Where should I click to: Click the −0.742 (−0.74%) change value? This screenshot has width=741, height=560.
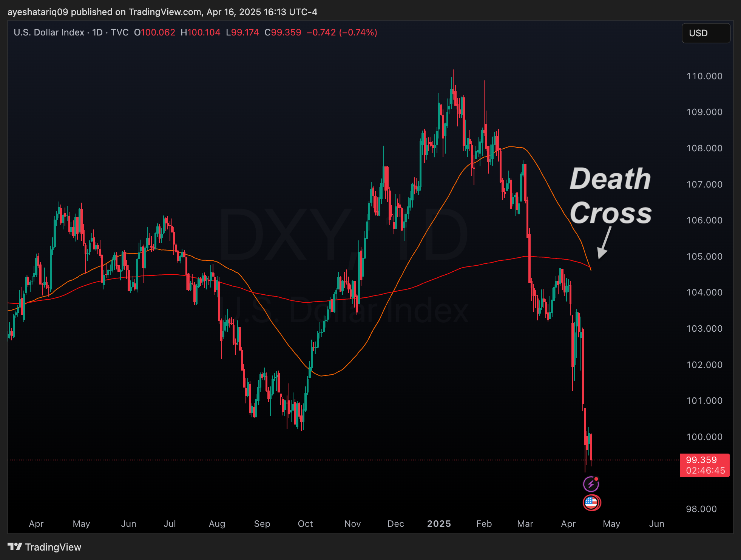click(342, 32)
